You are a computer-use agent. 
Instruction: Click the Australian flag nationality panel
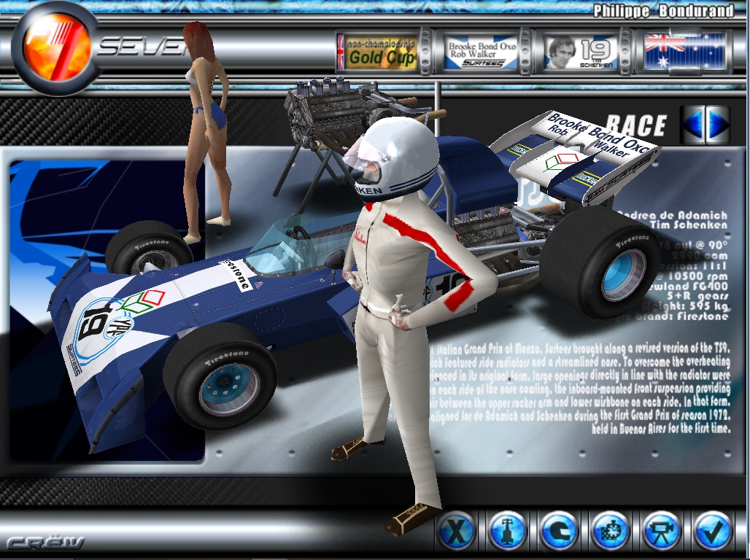click(684, 52)
